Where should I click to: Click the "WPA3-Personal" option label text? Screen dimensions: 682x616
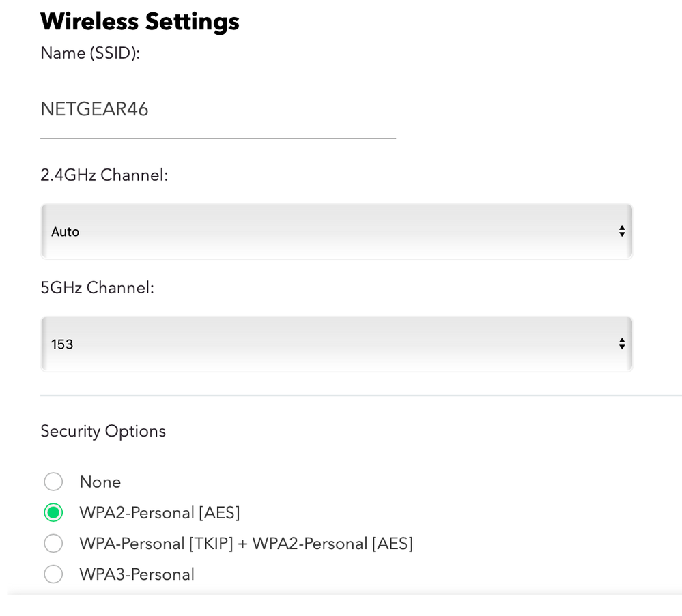point(137,574)
